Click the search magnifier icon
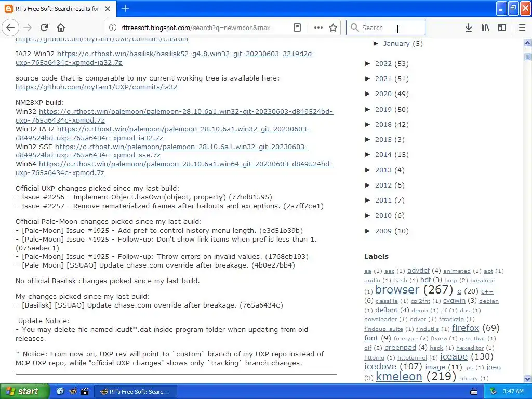532x399 pixels. pyautogui.click(x=354, y=28)
